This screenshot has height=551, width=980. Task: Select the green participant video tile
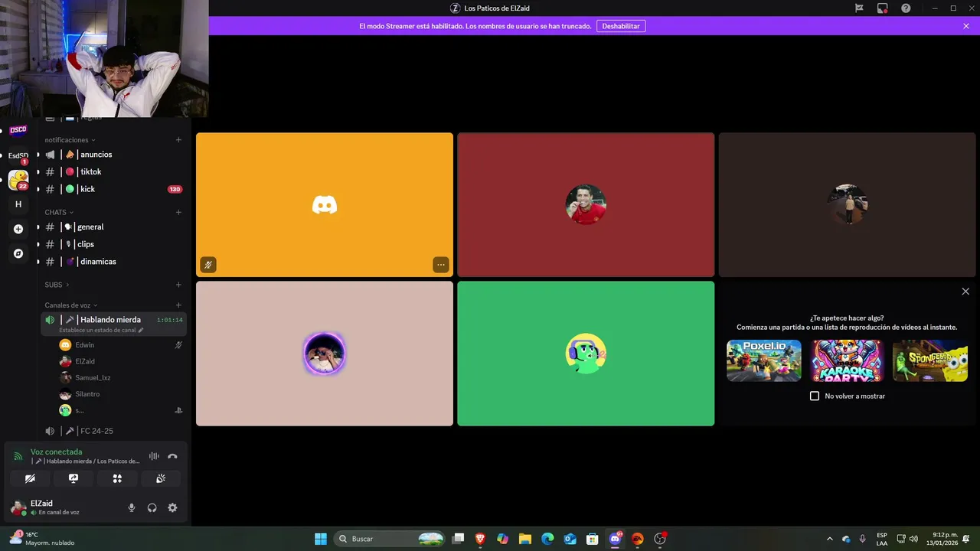coord(586,354)
